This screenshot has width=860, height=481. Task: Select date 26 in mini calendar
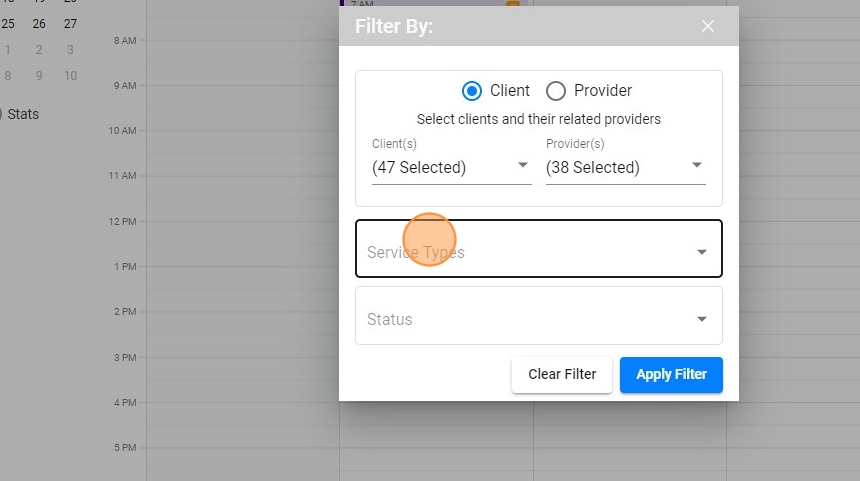(x=39, y=24)
